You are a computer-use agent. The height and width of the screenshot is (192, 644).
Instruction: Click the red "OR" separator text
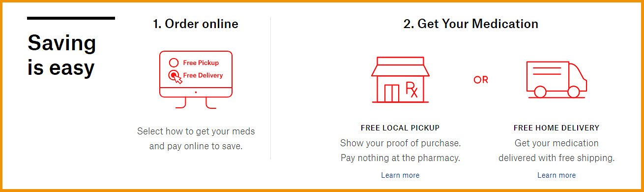[x=481, y=80]
